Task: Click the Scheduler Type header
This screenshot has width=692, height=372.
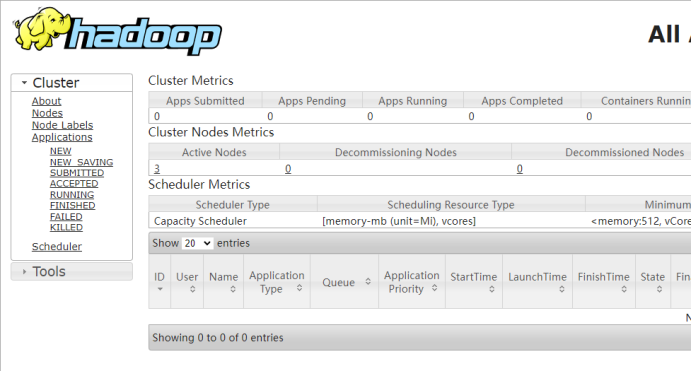Action: (x=233, y=205)
